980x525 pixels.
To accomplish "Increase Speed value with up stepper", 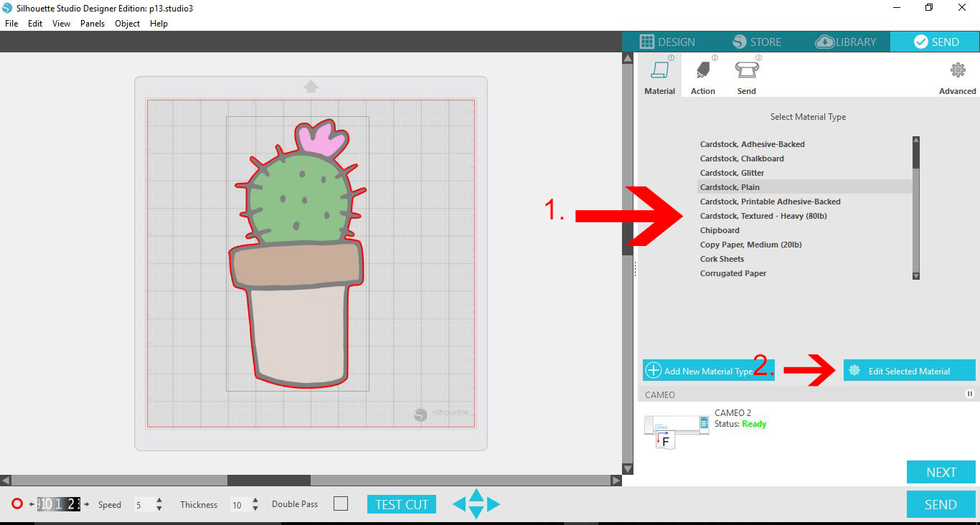I will [x=159, y=501].
